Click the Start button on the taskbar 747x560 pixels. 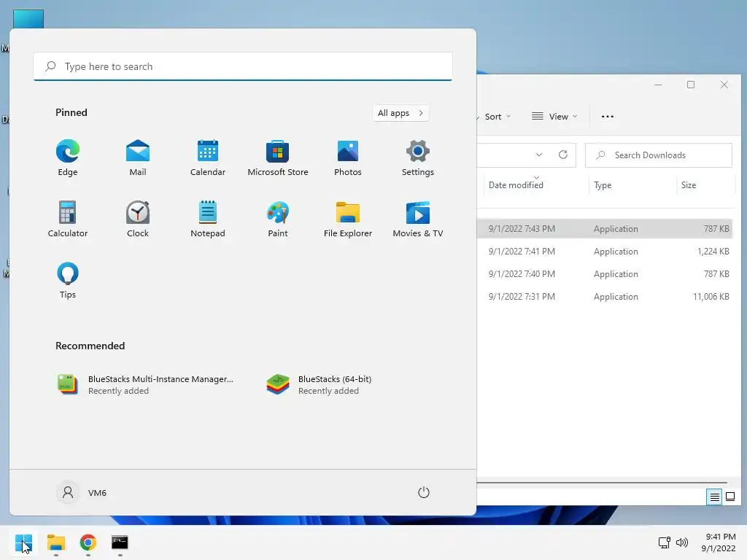coord(23,542)
